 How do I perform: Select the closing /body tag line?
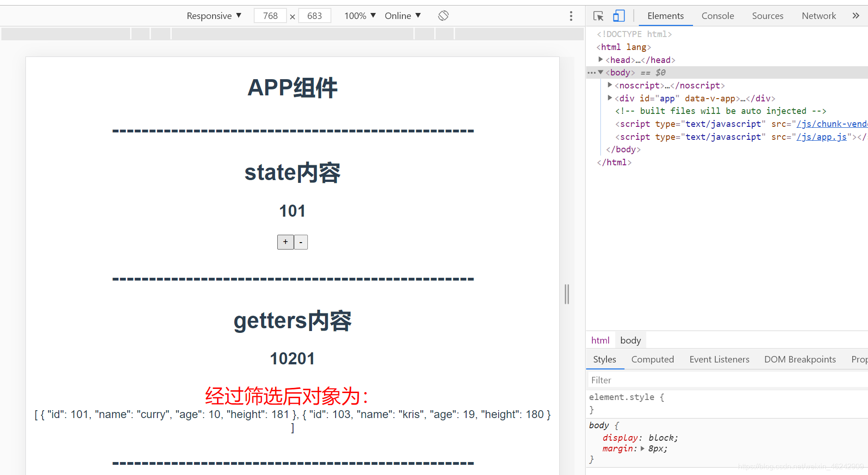pyautogui.click(x=623, y=150)
